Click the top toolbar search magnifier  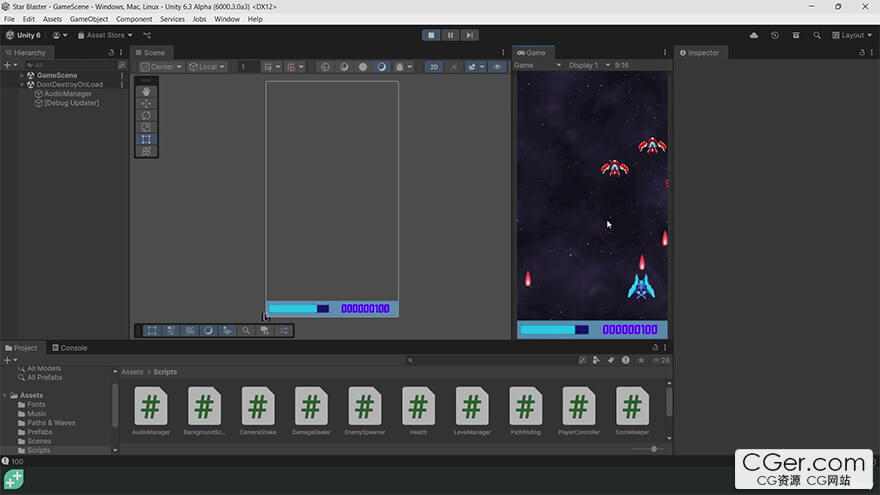pyautogui.click(x=817, y=35)
